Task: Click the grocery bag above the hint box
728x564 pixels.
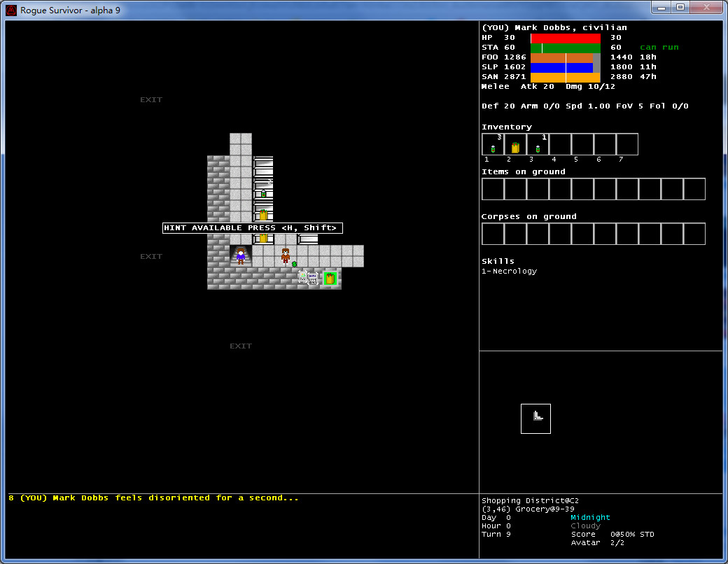Action: pyautogui.click(x=263, y=214)
